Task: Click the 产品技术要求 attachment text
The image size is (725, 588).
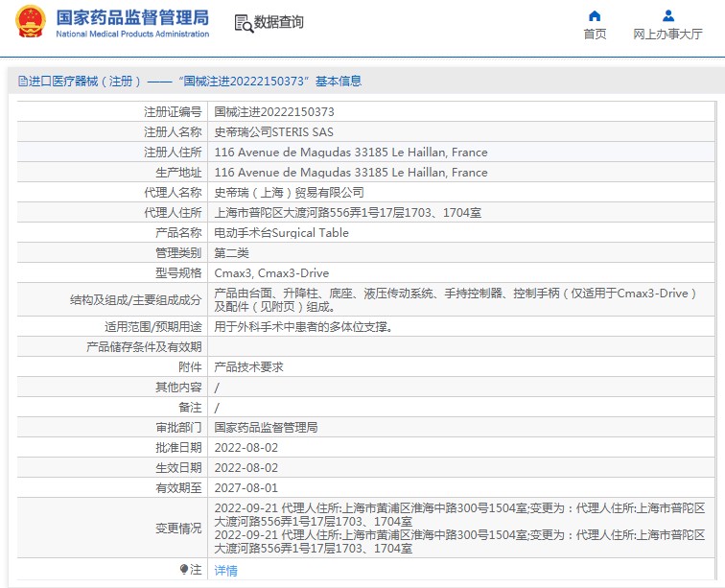Action: pos(248,367)
